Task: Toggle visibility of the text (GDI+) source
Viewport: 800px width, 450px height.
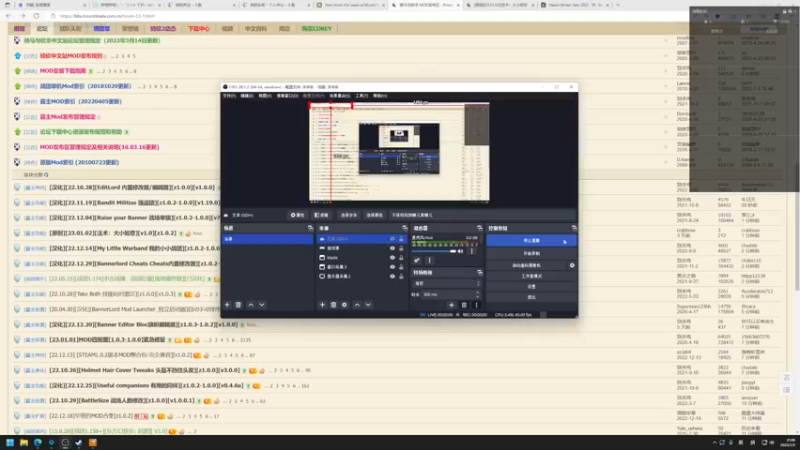Action: point(392,239)
